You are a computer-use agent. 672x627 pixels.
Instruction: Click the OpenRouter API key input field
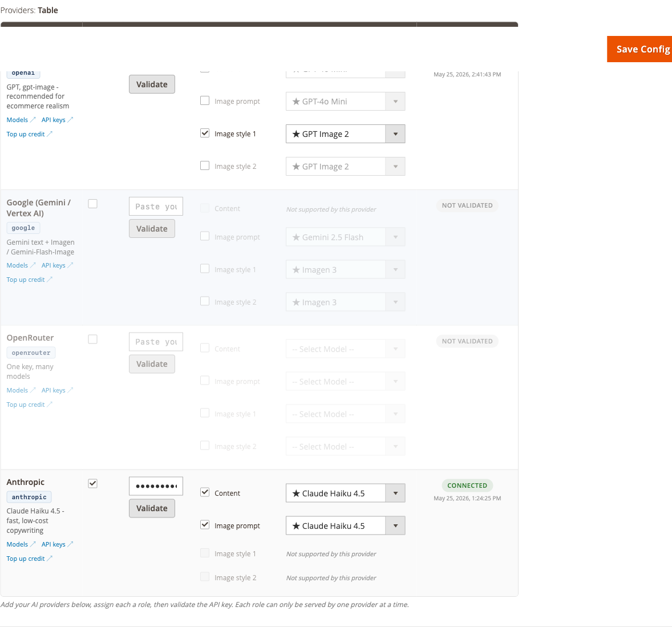[156, 342]
